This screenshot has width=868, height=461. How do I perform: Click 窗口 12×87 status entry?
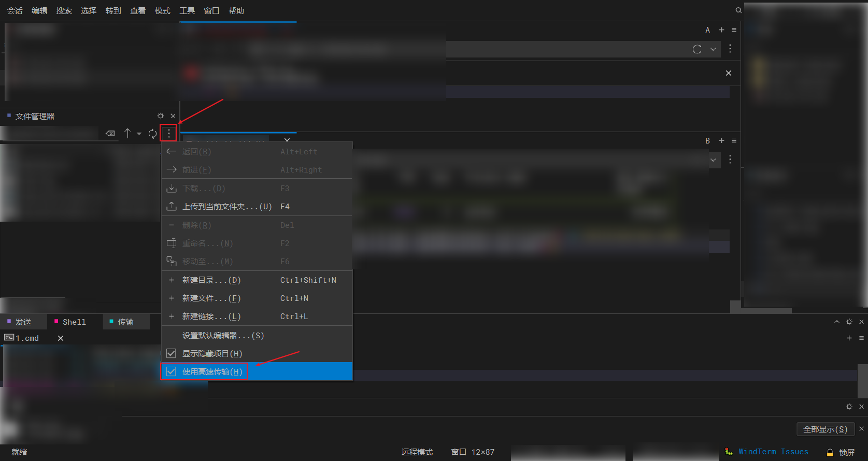tap(472, 452)
